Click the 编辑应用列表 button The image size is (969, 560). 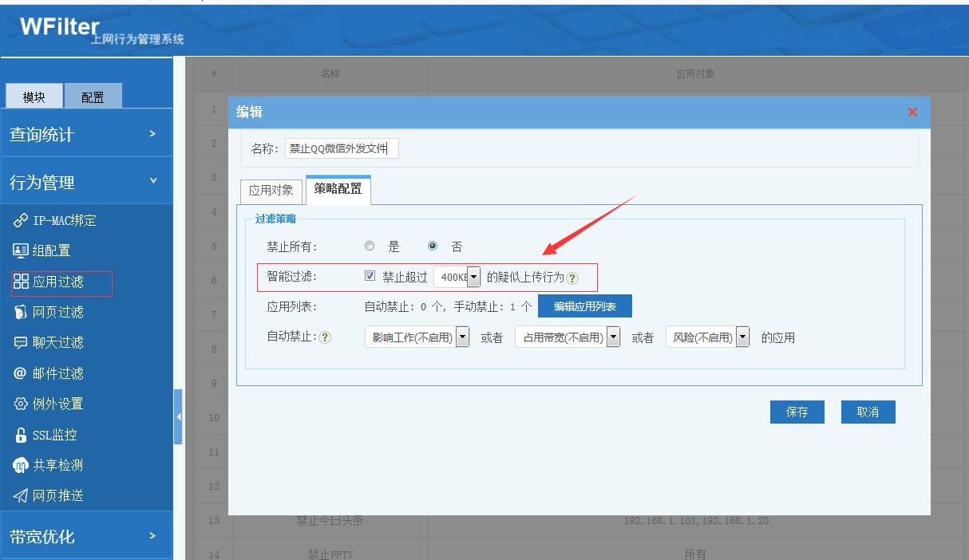click(x=584, y=306)
